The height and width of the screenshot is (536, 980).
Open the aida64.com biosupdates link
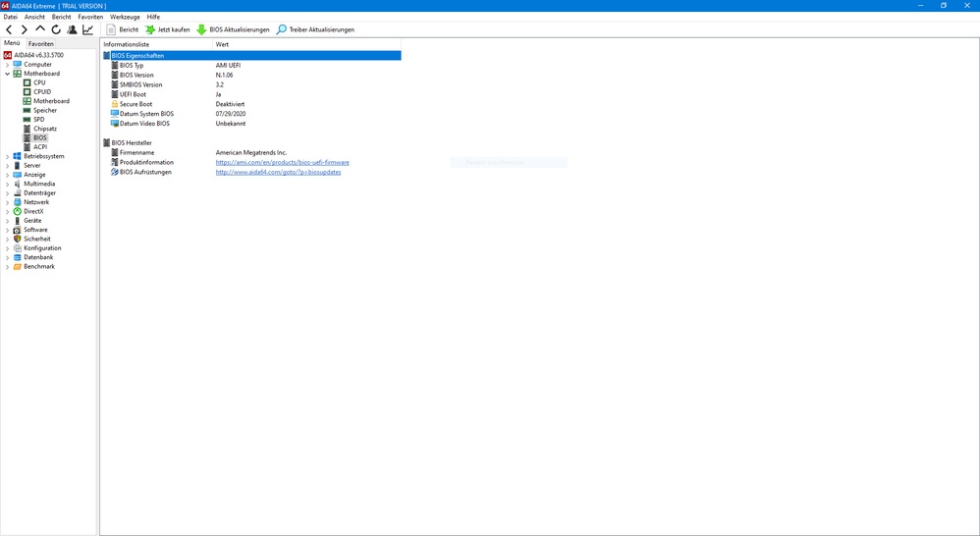pos(278,172)
